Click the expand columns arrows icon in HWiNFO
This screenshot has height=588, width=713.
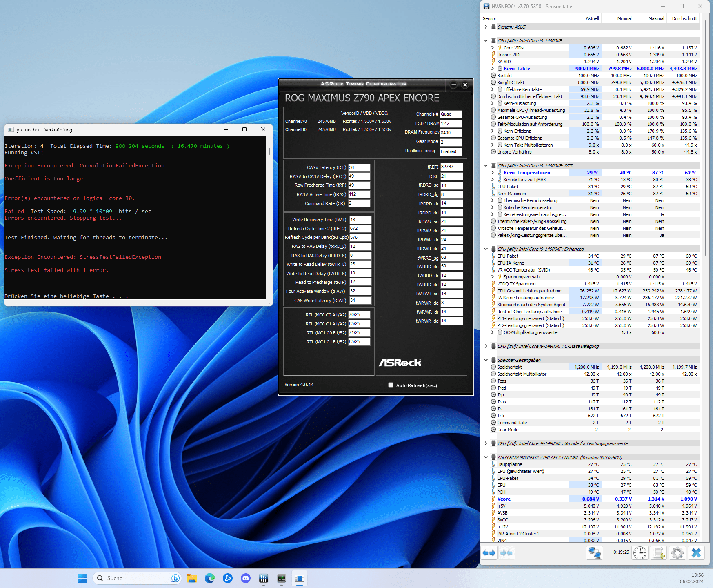(x=489, y=553)
